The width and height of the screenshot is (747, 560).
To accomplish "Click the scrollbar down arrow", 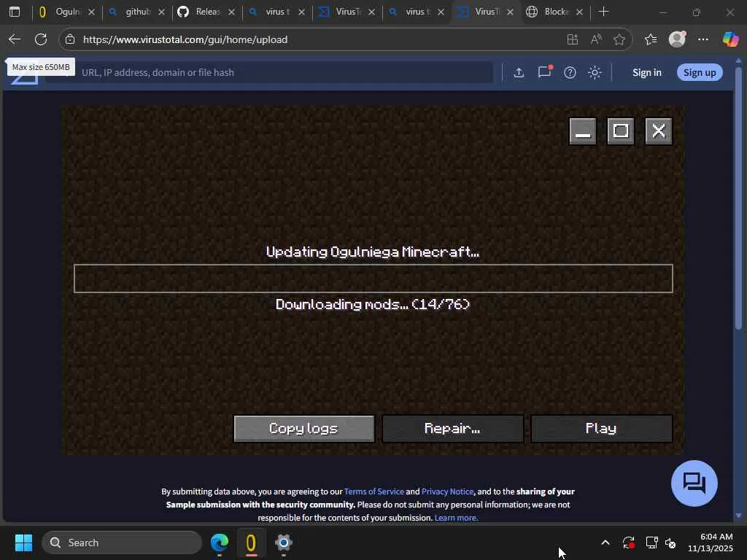I will point(738,516).
